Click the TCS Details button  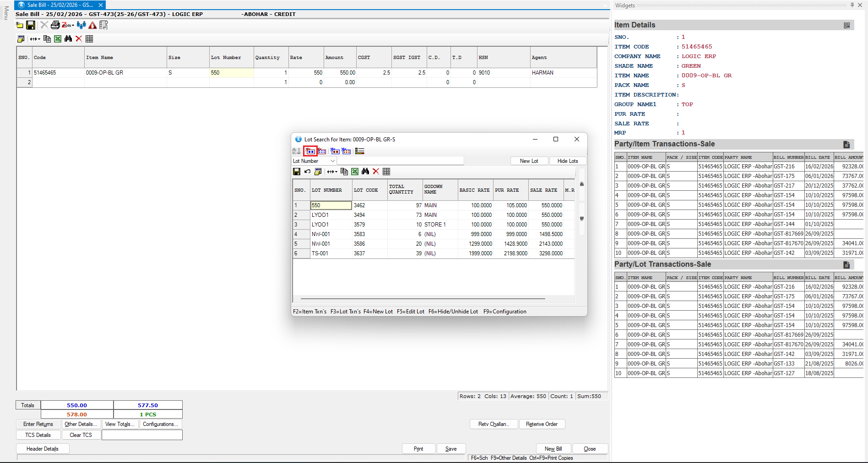[38, 435]
